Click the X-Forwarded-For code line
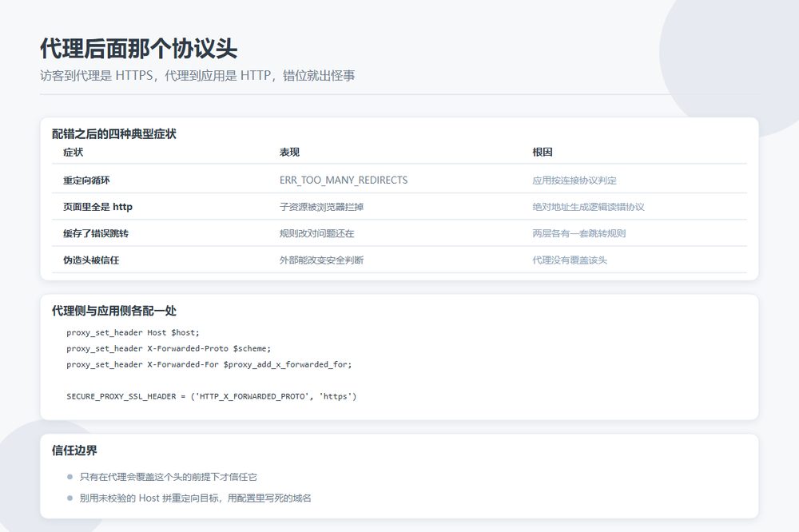This screenshot has height=532, width=799. coord(209,364)
